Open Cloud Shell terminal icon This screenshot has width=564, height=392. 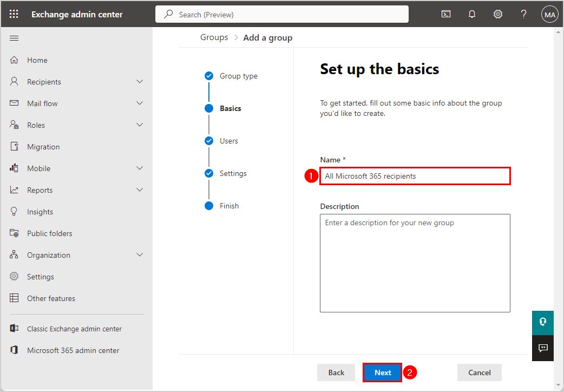tap(446, 15)
